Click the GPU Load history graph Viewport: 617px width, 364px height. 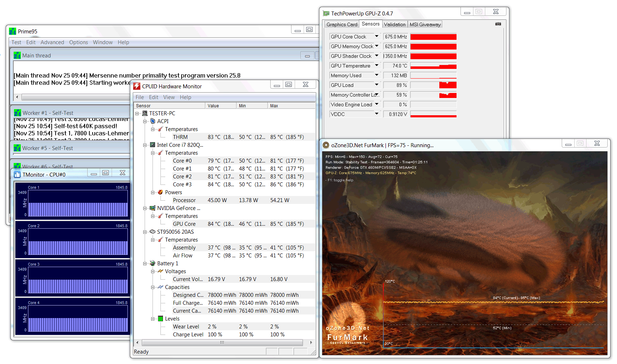pos(433,85)
